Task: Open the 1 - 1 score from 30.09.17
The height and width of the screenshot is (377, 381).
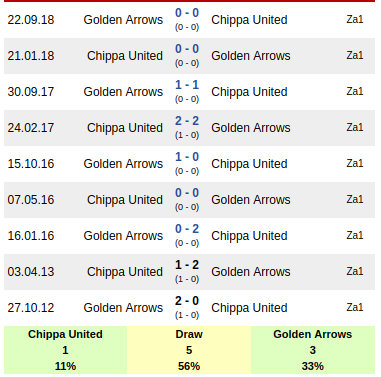Action: (187, 85)
